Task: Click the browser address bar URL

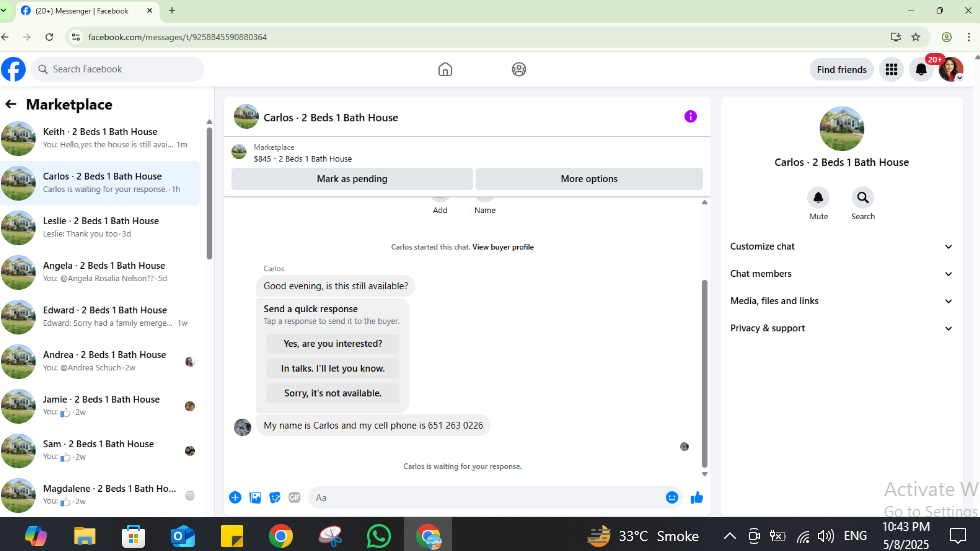Action: coord(178,37)
